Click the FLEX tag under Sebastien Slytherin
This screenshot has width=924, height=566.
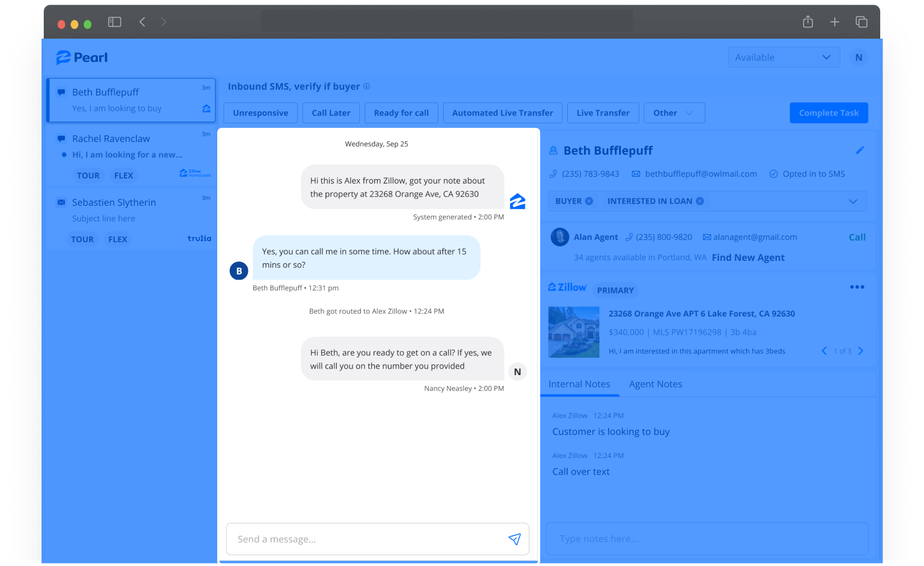[x=118, y=239]
